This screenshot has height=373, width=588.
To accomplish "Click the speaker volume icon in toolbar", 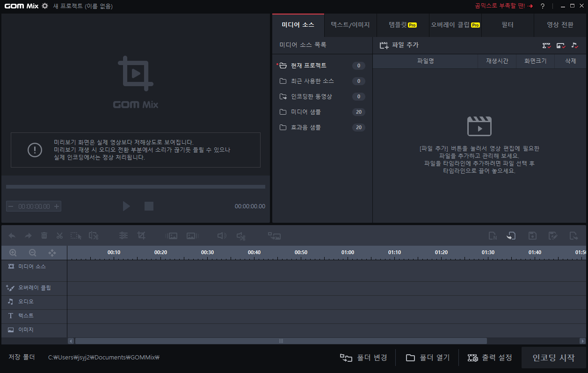I will [222, 236].
